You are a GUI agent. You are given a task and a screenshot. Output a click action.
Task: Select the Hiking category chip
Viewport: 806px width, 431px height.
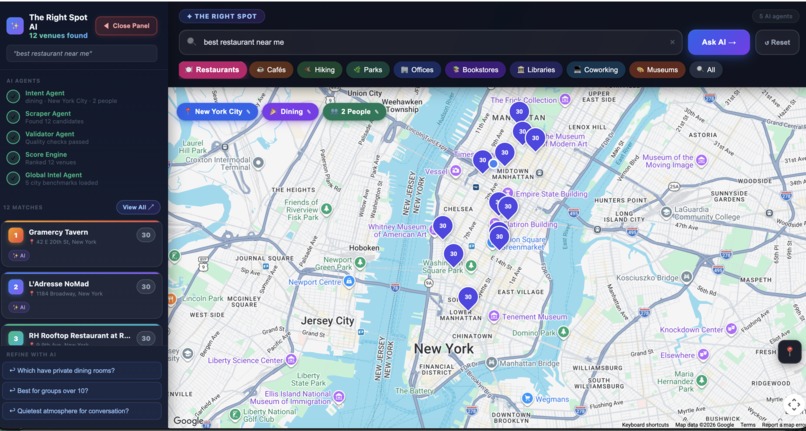pyautogui.click(x=319, y=70)
